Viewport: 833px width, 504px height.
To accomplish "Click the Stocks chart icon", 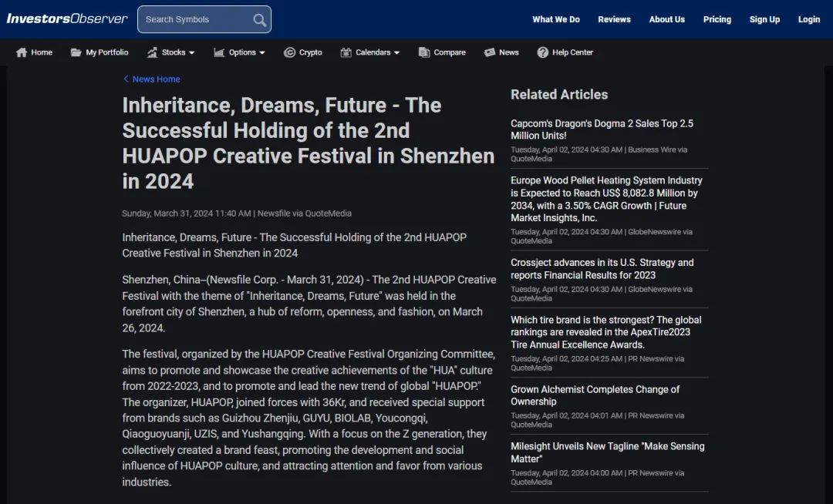I will (x=153, y=52).
